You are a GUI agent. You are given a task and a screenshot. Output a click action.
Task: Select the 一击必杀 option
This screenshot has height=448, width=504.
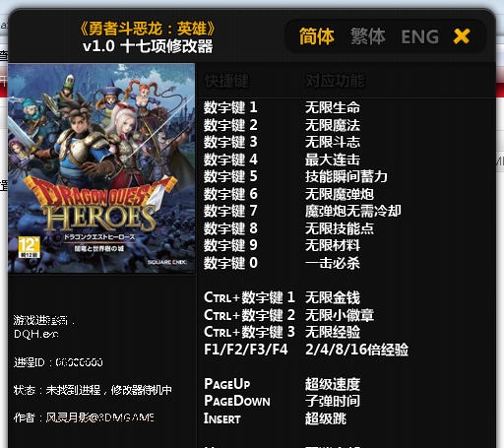(333, 263)
